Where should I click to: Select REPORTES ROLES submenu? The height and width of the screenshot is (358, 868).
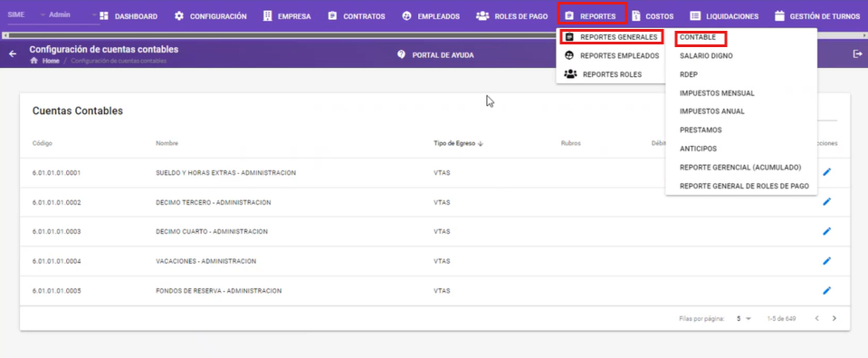[611, 74]
